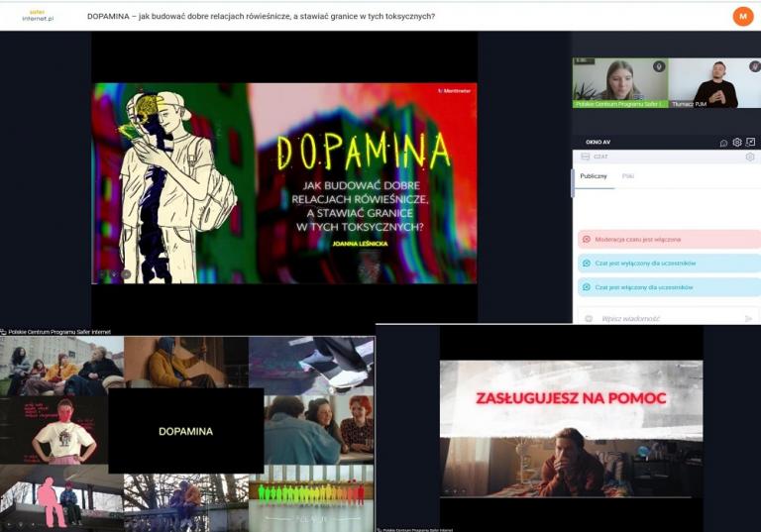Open the pink silhouette on bench frame

click(61, 498)
